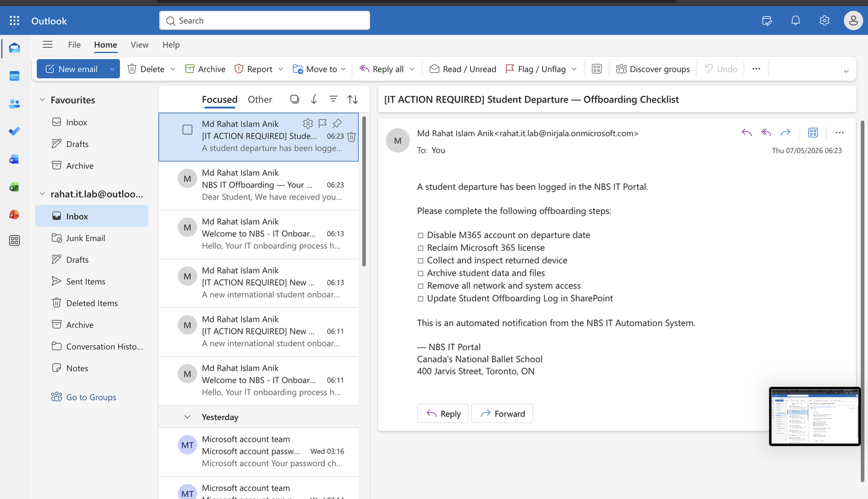The image size is (868, 499).
Task: Open the People app in sidebar
Action: coord(14,104)
